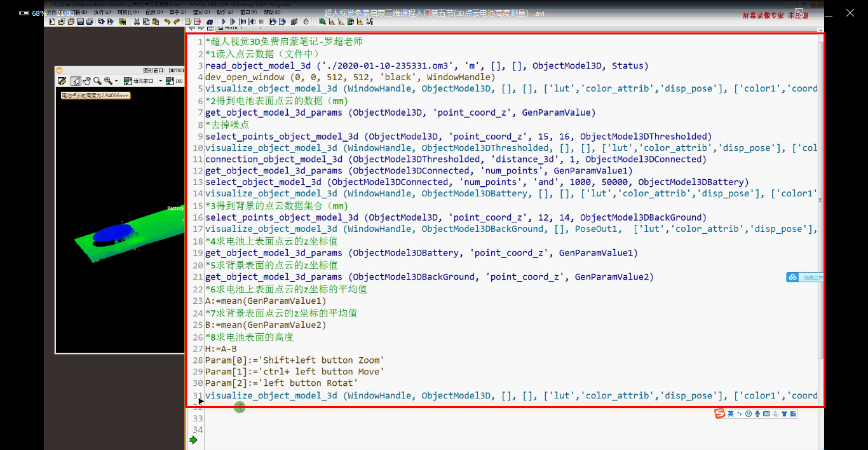Open the 编辑(E) menu
This screenshot has height=450, width=868.
[78, 12]
